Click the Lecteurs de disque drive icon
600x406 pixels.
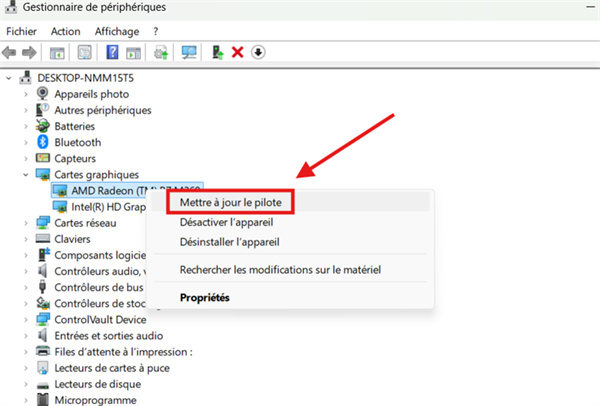(x=42, y=385)
